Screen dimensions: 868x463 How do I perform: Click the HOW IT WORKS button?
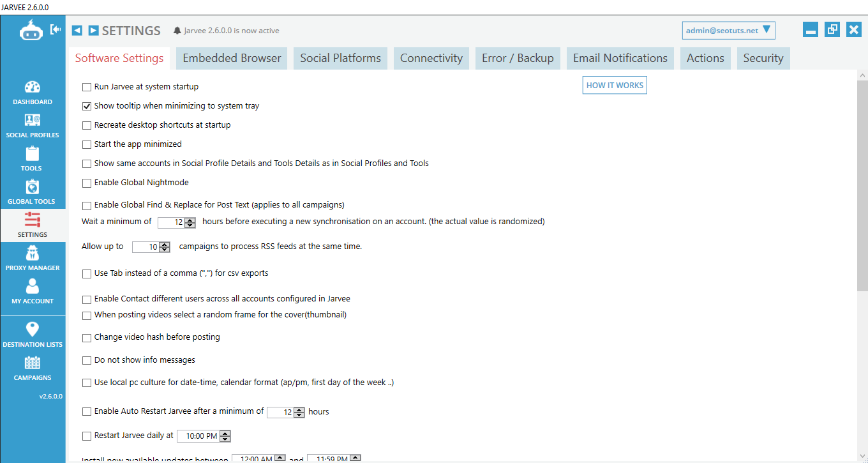[615, 85]
